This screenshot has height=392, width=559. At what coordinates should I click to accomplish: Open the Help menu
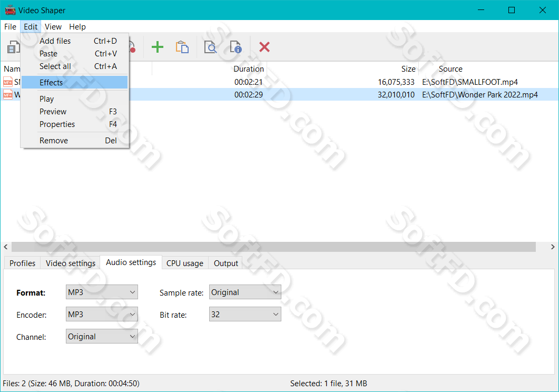pyautogui.click(x=77, y=27)
